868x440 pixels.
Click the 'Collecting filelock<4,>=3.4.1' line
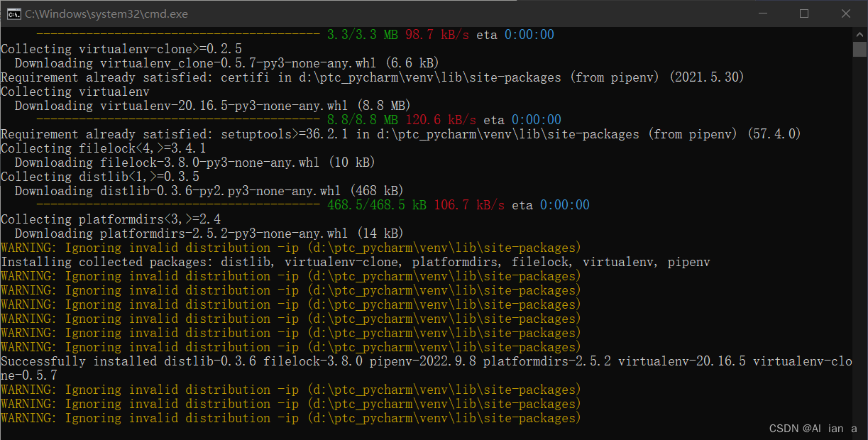click(x=104, y=148)
